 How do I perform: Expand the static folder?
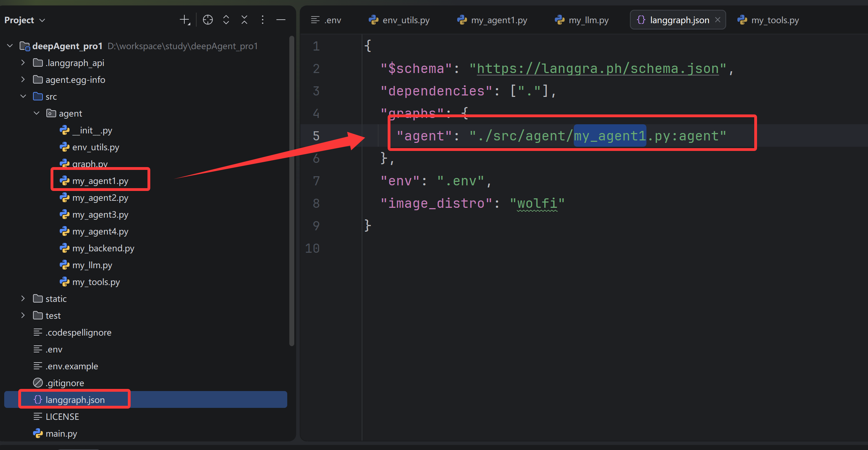pyautogui.click(x=23, y=298)
